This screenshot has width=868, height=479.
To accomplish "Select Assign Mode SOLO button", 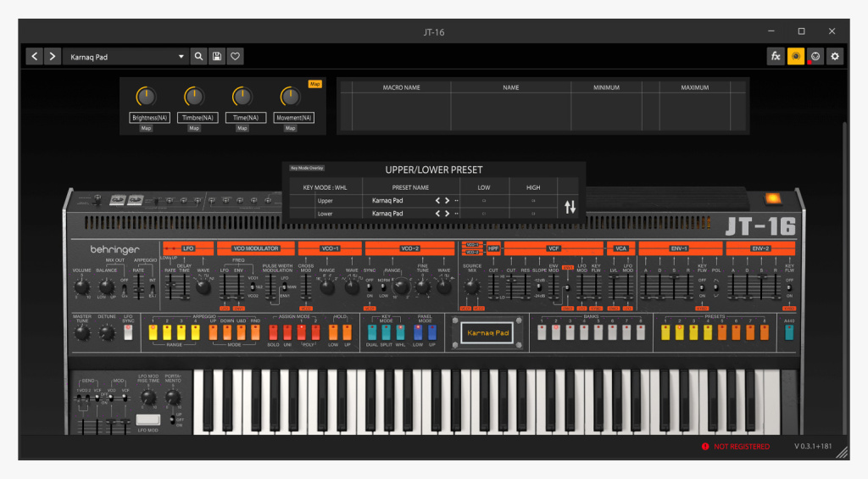I will point(273,332).
